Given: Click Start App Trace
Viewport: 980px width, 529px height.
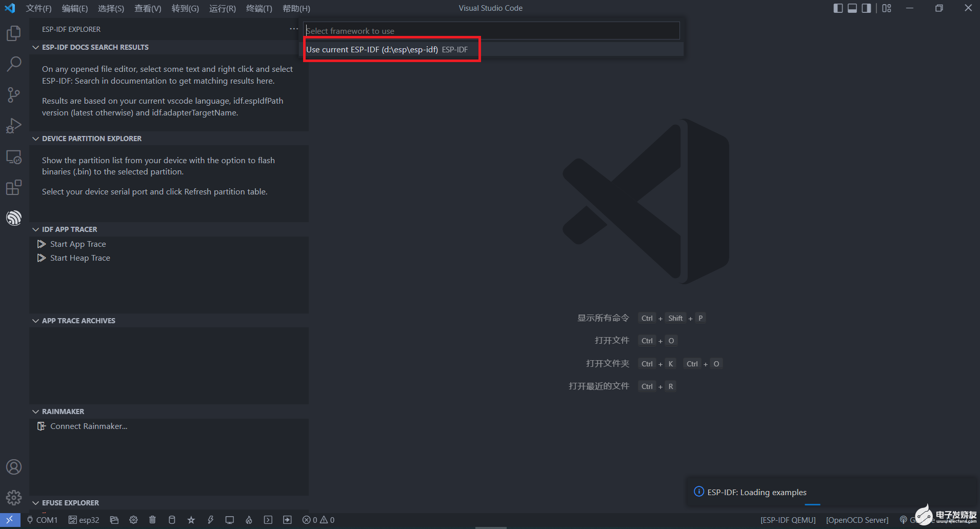Looking at the screenshot, I should [x=78, y=244].
